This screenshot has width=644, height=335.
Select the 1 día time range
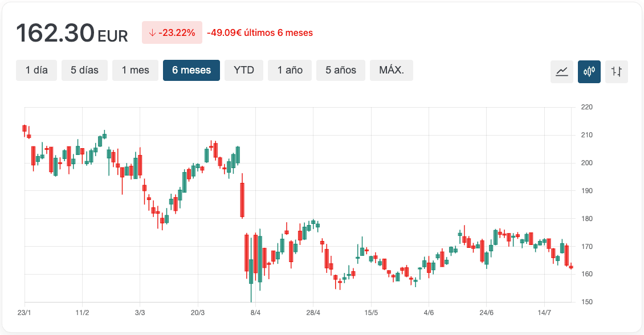point(36,70)
